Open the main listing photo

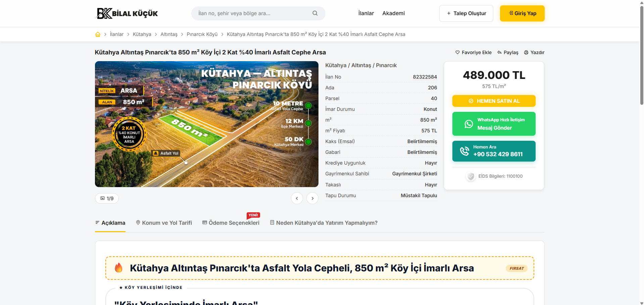pyautogui.click(x=207, y=124)
